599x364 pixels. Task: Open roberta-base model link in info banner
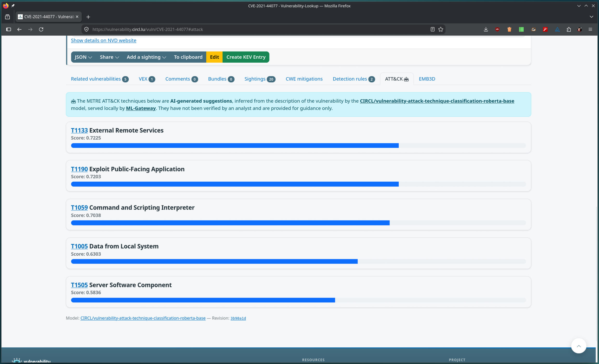437,101
